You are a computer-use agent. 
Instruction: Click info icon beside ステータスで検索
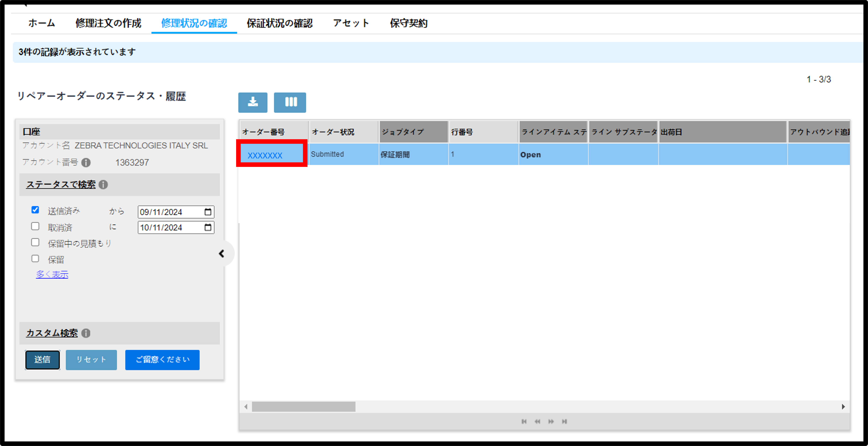click(103, 185)
